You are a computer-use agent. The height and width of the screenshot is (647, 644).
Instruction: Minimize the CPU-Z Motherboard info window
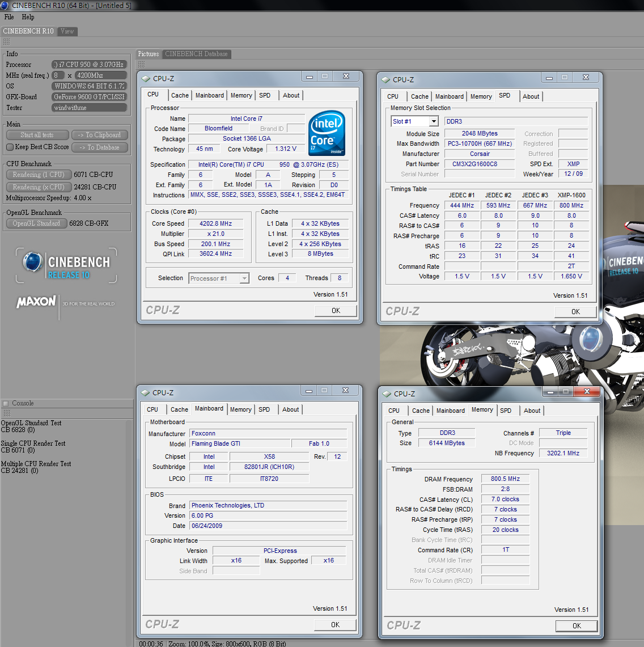(309, 390)
